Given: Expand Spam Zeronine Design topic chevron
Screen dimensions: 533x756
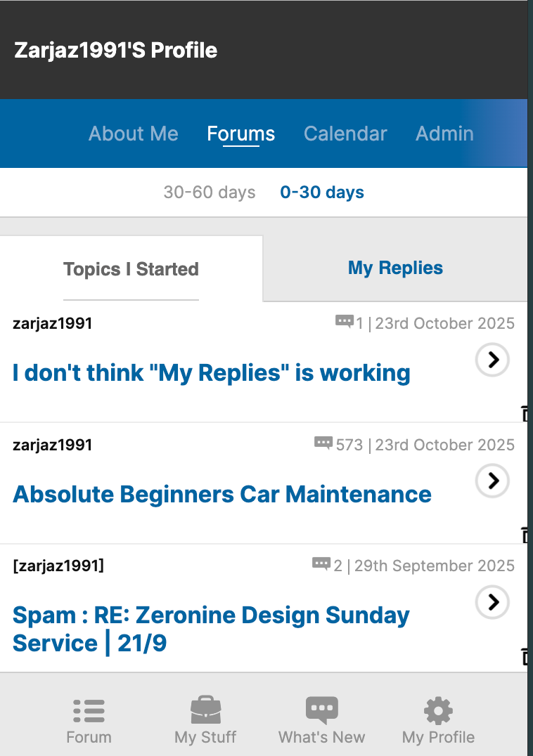Looking at the screenshot, I should 492,602.
